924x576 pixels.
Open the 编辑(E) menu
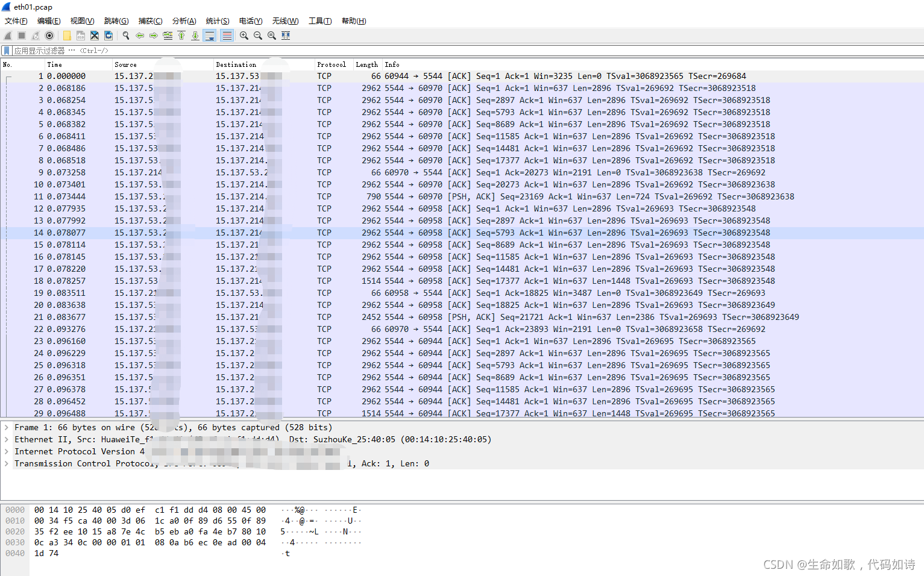49,21
